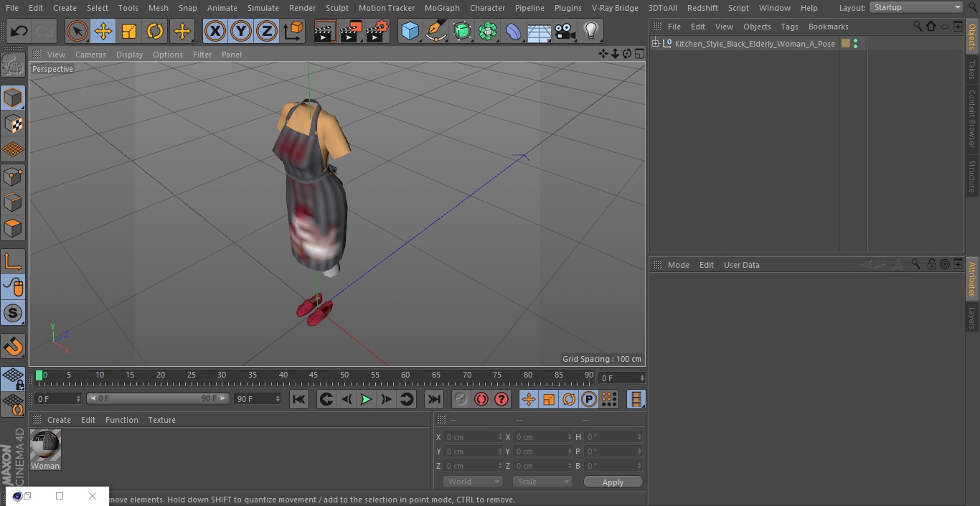Switch to Model mode in left toolbar
Image resolution: width=980 pixels, height=506 pixels.
click(x=13, y=98)
